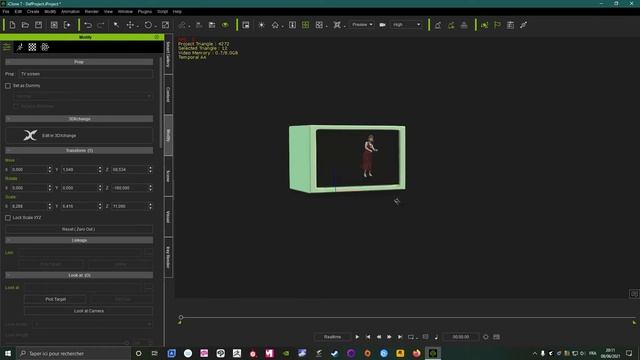This screenshot has height=360, width=640.
Task: Open the Windows notification center icon
Action: point(629,353)
